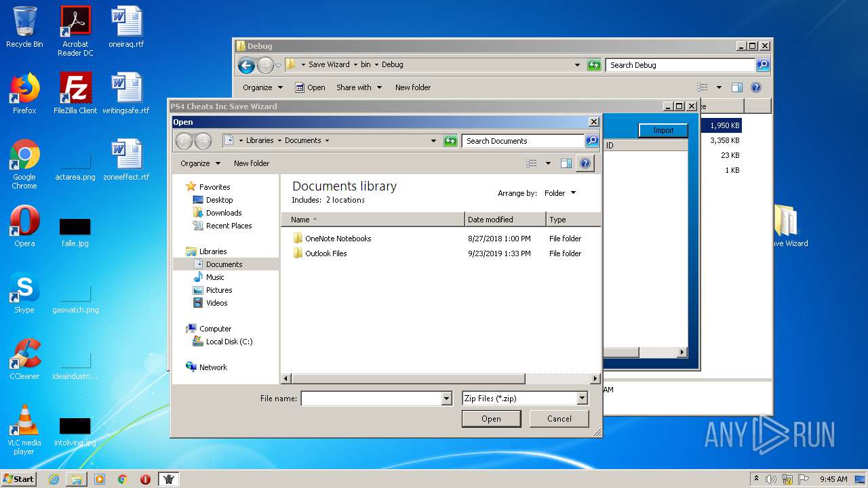Click Back arrow in Debug window
Image resolution: width=868 pixels, height=488 pixels.
point(247,65)
